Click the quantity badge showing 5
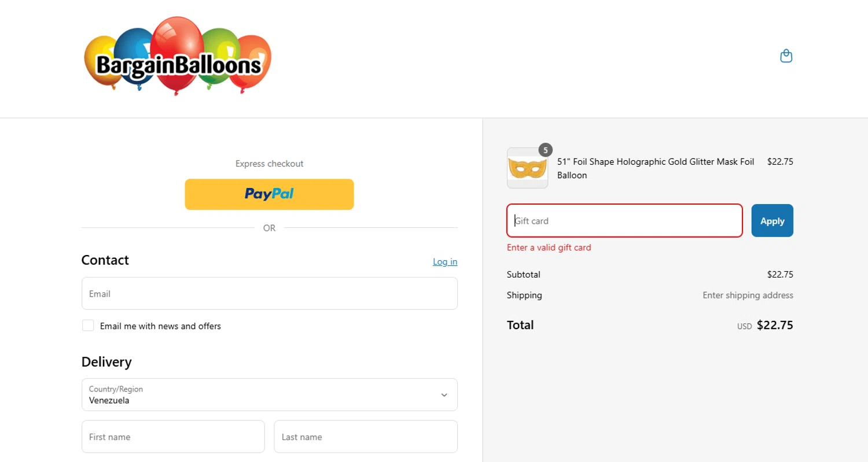This screenshot has height=462, width=868. pyautogui.click(x=545, y=150)
